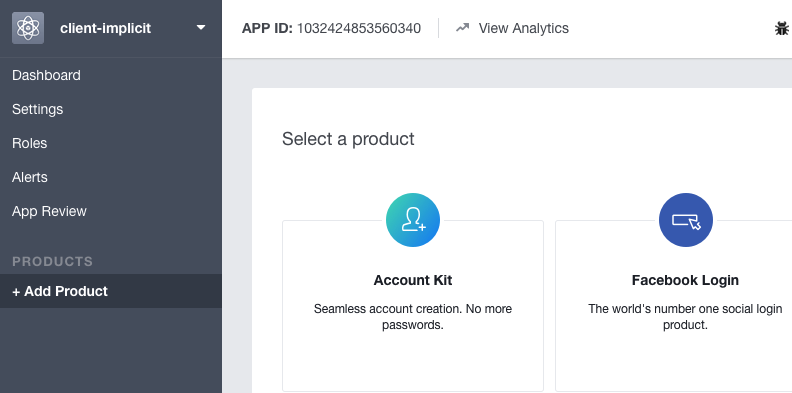Click the Facebook Login circular icon

pos(685,220)
